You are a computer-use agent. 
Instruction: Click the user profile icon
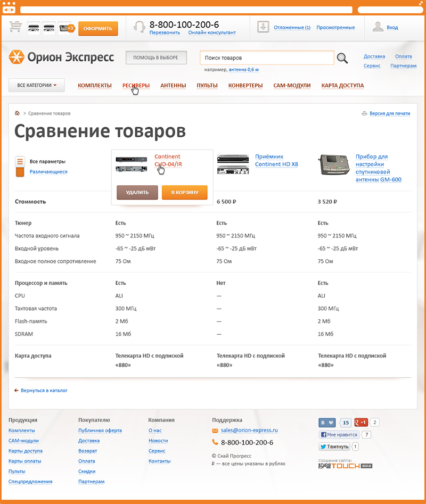pos(378,27)
